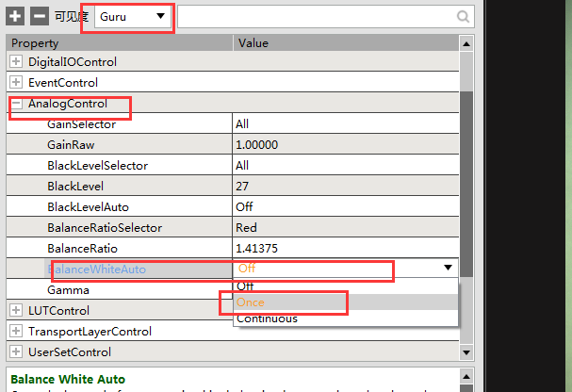
Task: Expand the EventControl category
Action: (x=16, y=83)
